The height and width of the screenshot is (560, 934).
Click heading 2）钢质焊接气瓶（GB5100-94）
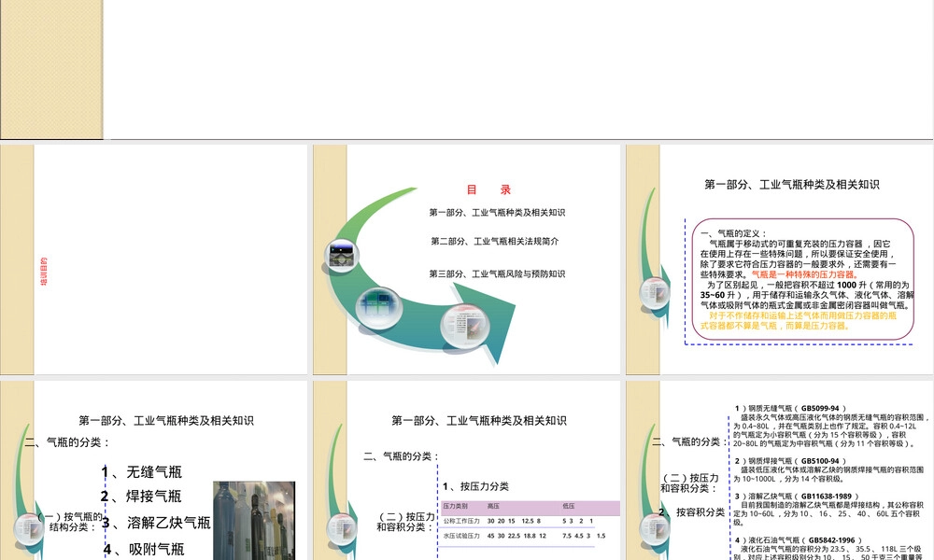click(x=790, y=461)
